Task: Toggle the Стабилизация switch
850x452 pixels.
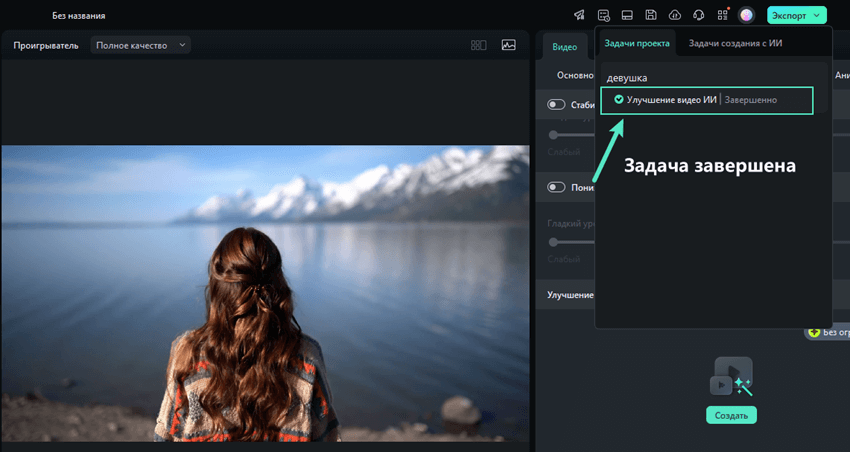Action: (557, 104)
